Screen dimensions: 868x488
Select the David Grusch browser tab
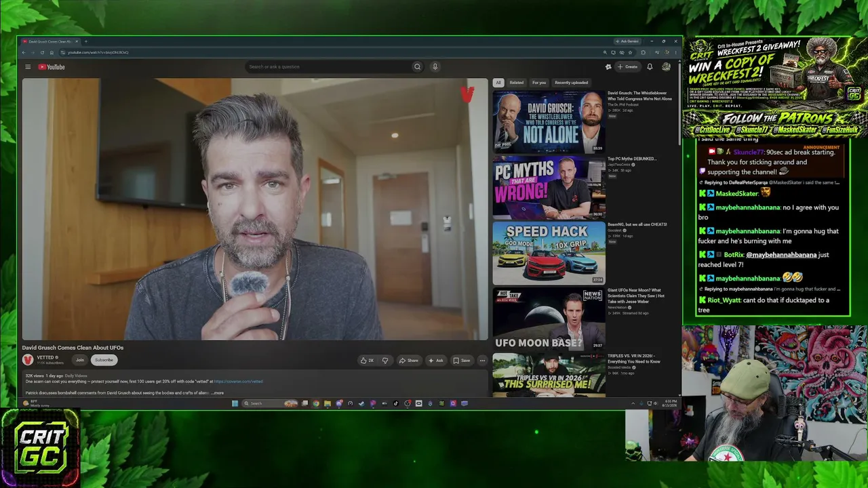(x=50, y=41)
